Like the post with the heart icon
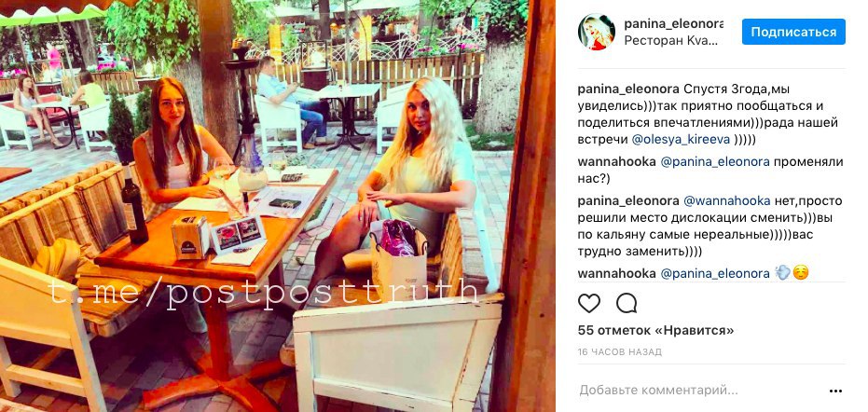Viewport: 868px width, 412px height. pos(589,303)
